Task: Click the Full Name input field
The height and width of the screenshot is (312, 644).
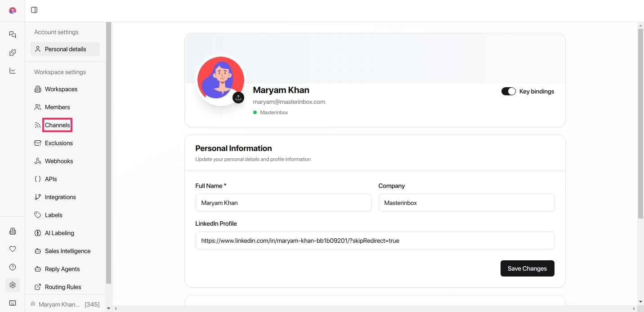Action: (x=283, y=203)
